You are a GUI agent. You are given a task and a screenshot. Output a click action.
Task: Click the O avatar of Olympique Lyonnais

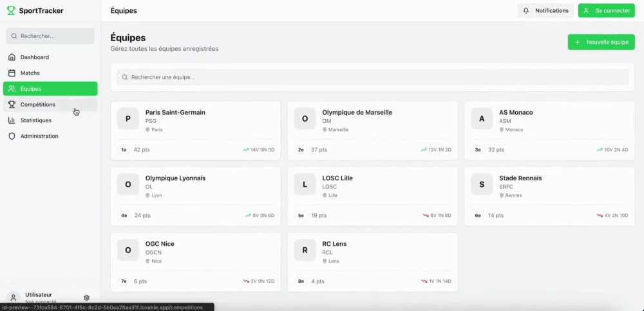click(128, 184)
